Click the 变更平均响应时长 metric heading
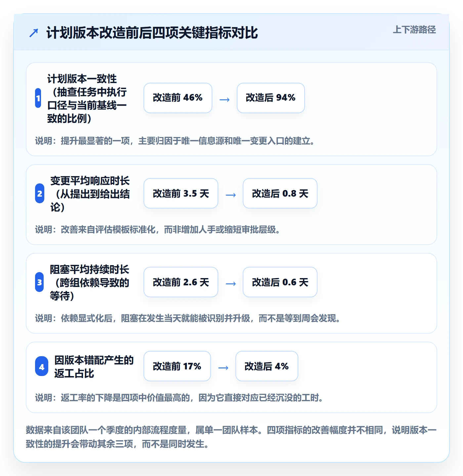This screenshot has height=476, width=463. [x=90, y=194]
